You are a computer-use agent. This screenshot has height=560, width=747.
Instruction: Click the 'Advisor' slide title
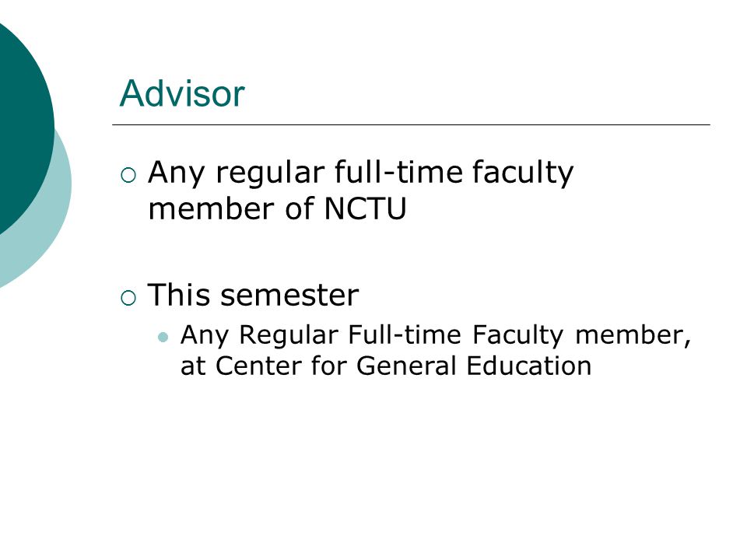(182, 93)
